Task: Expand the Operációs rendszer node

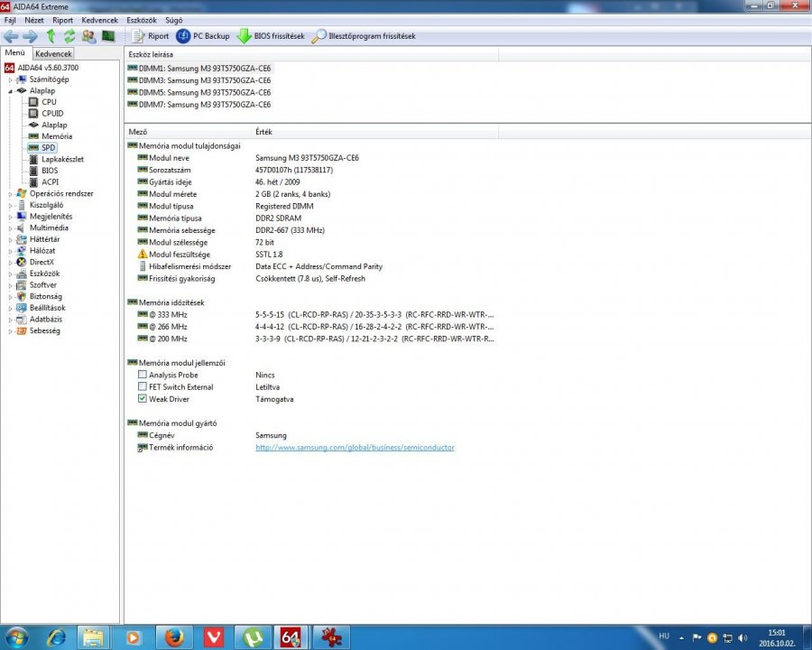Action: point(10,194)
